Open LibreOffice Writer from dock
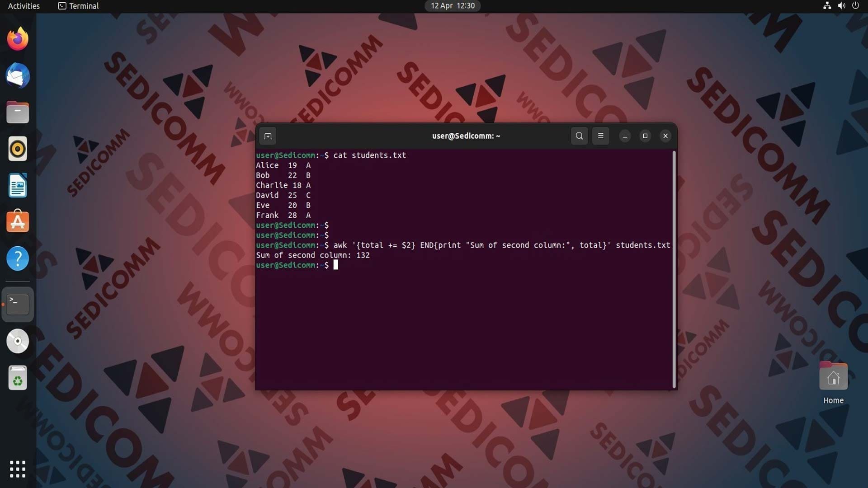868x488 pixels. tap(18, 185)
